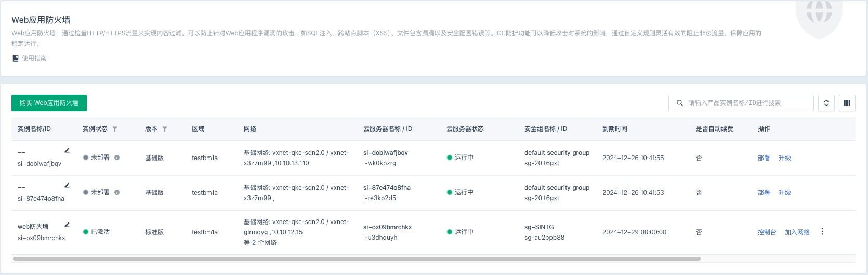868x275 pixels.
Task: Click expiry time 2024-12-26 10:41:53
Action: (633, 193)
